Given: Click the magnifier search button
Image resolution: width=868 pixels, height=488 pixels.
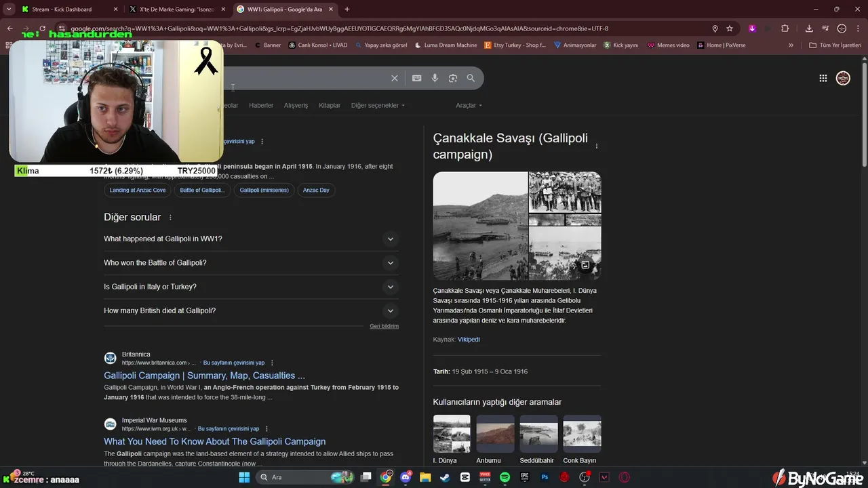Looking at the screenshot, I should [x=471, y=78].
